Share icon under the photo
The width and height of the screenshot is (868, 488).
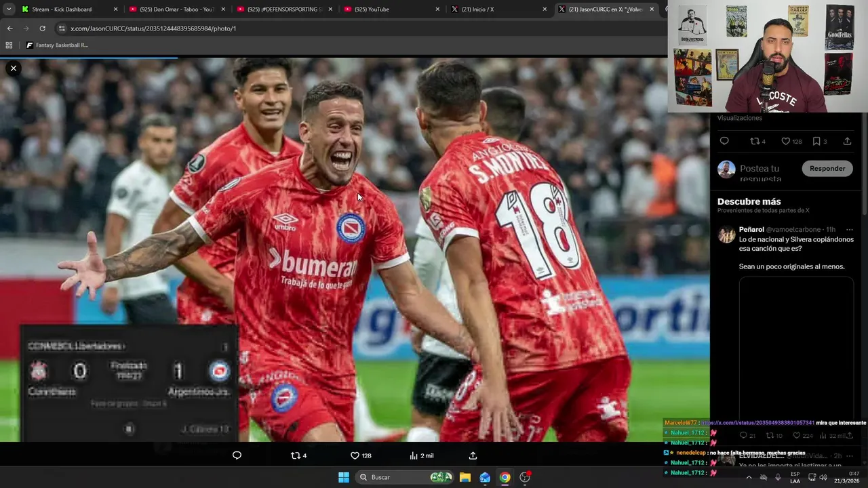[473, 455]
